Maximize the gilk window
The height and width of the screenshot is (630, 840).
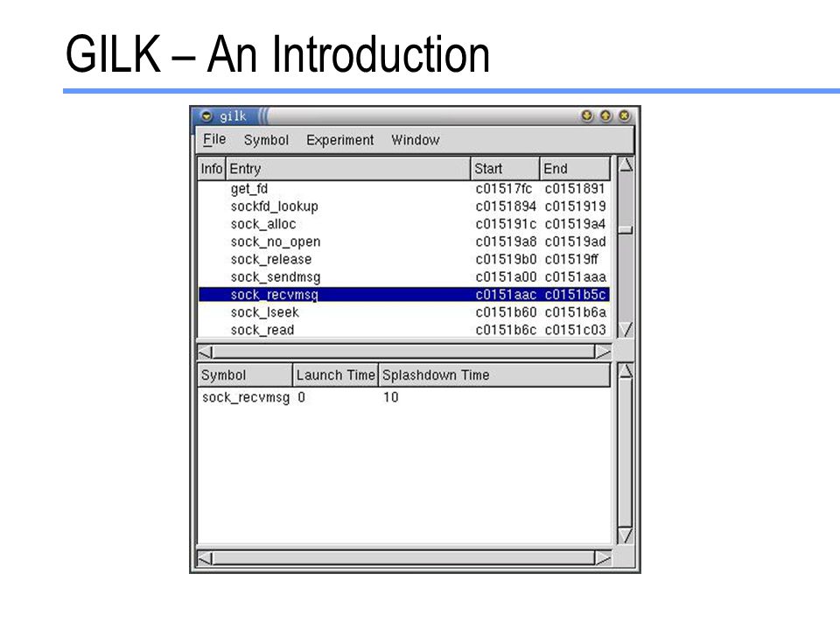pyautogui.click(x=605, y=115)
